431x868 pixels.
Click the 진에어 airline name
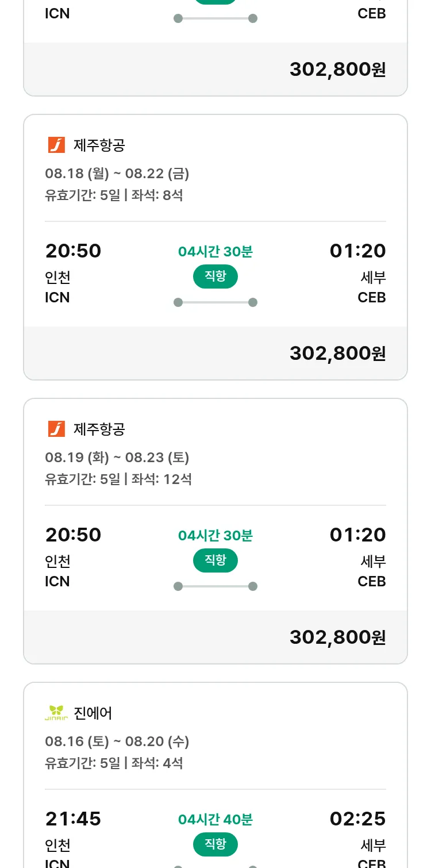click(x=93, y=713)
